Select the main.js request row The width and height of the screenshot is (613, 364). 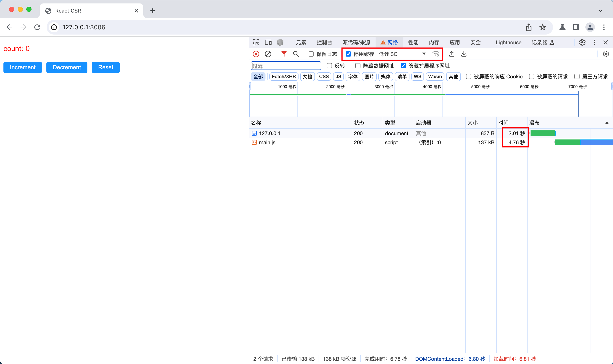point(431,142)
